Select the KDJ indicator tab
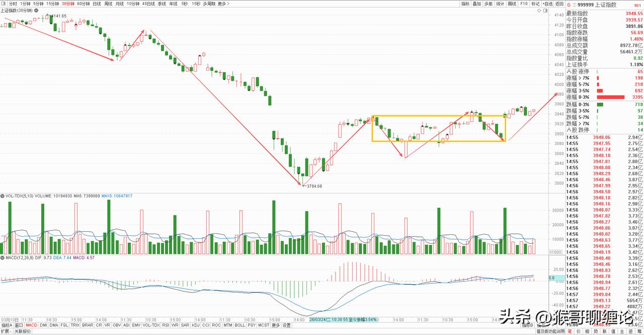 195,325
